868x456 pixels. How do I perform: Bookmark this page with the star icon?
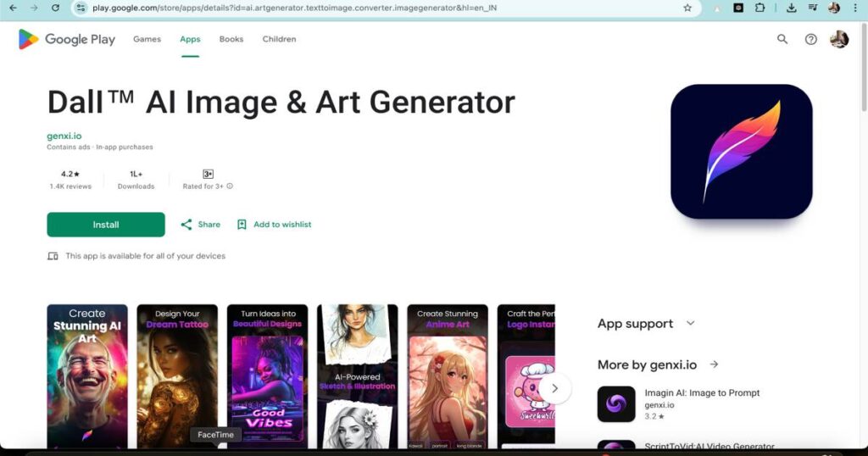[687, 8]
